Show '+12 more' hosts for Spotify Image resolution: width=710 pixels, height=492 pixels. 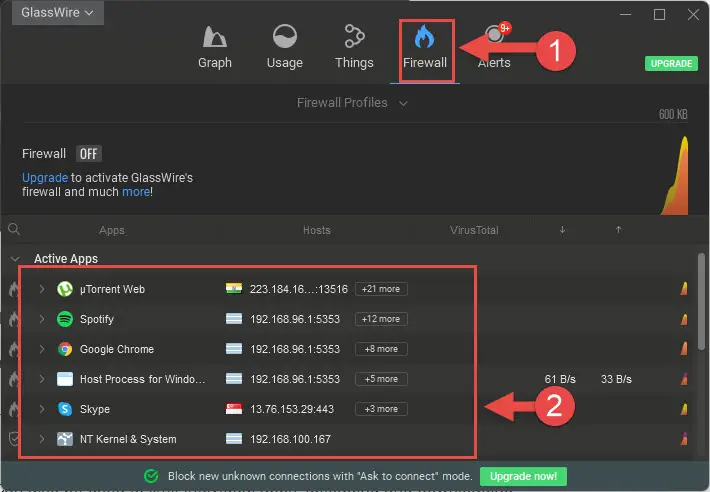pos(381,319)
